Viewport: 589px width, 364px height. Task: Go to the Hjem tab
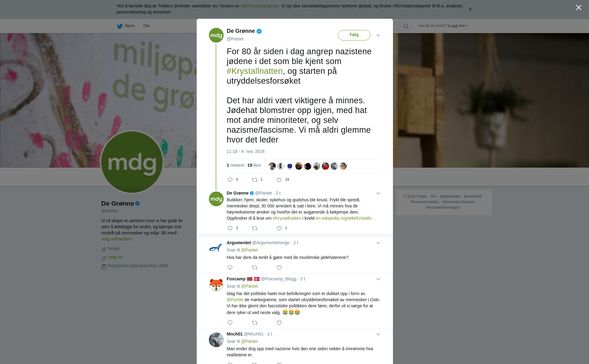(x=126, y=26)
